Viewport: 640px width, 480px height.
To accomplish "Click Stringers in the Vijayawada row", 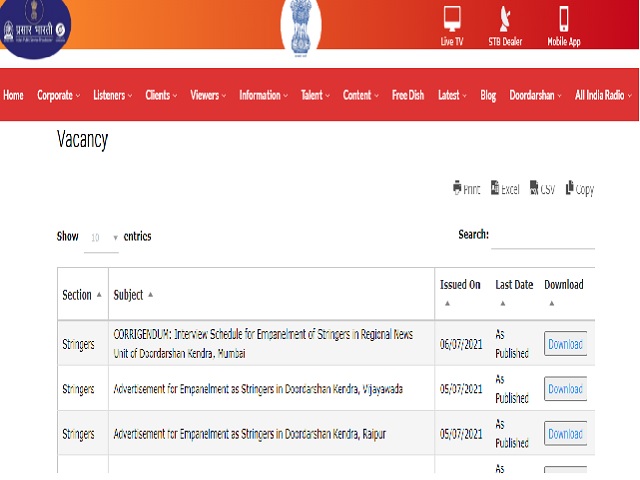I will [78, 389].
